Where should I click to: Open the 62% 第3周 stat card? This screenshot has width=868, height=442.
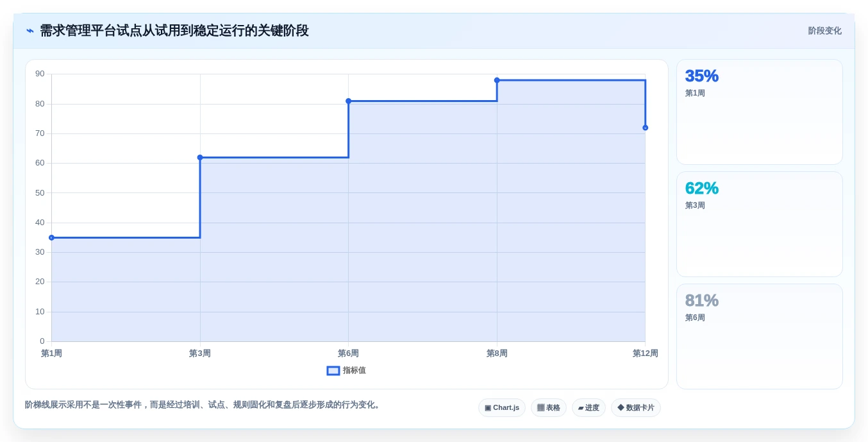[760, 225]
